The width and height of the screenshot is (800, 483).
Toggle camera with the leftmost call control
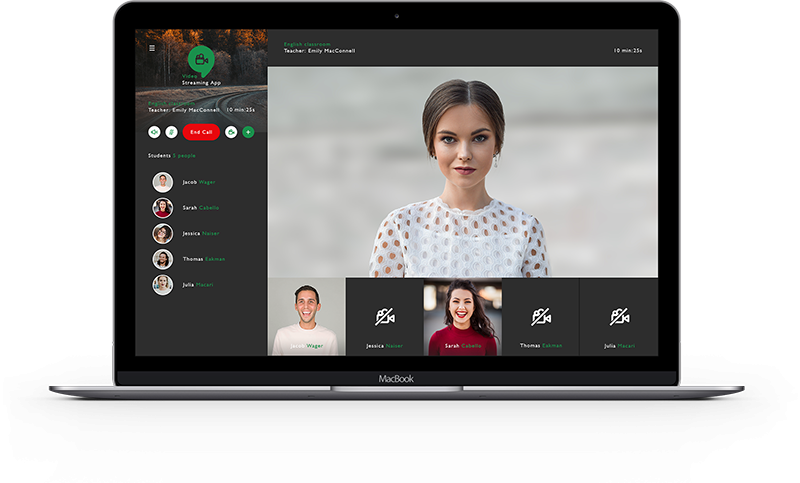click(154, 132)
